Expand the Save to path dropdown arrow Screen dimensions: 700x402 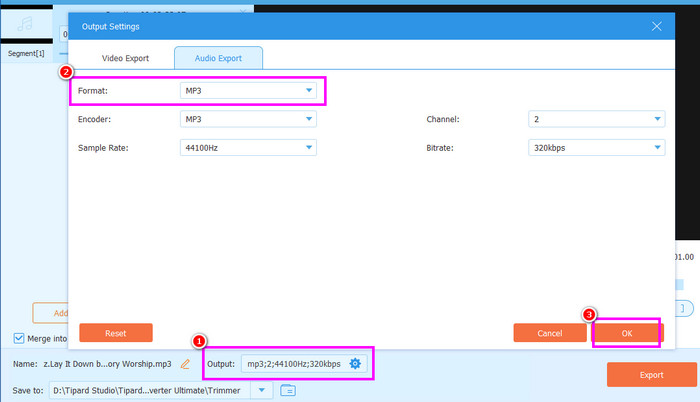click(x=262, y=390)
